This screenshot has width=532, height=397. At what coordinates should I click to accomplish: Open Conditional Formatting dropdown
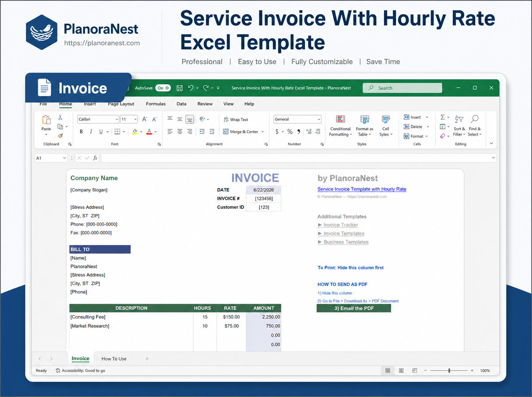point(340,126)
